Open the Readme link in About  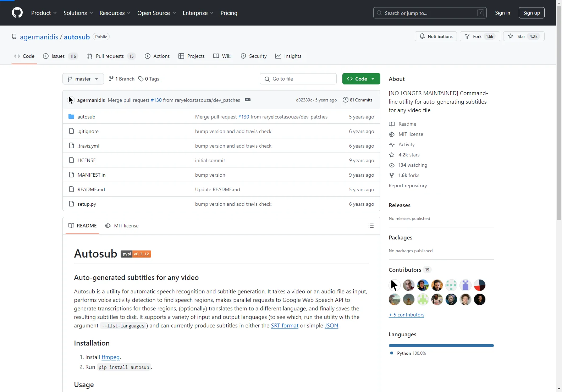(x=403, y=124)
